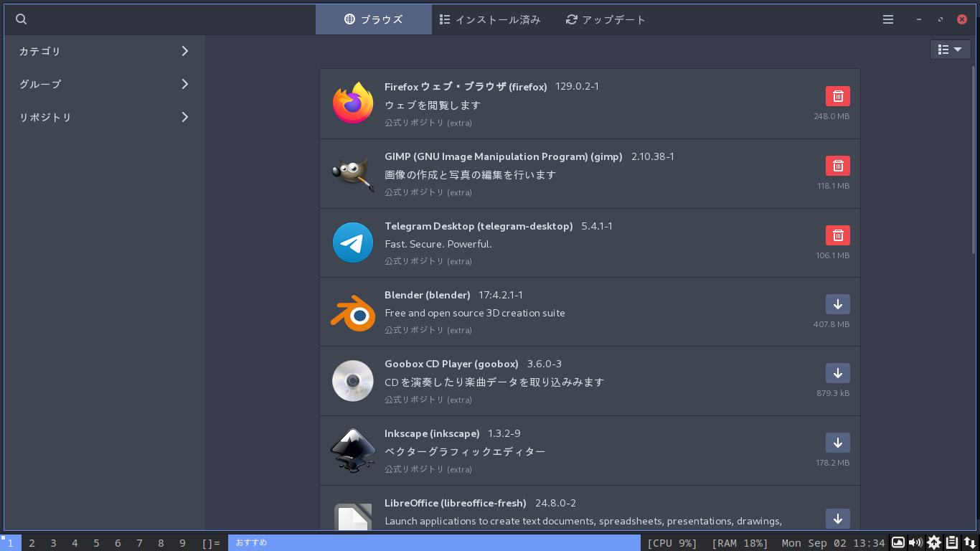Click the LibreOffice document icon
Viewport: 980px width, 551px height.
353,517
